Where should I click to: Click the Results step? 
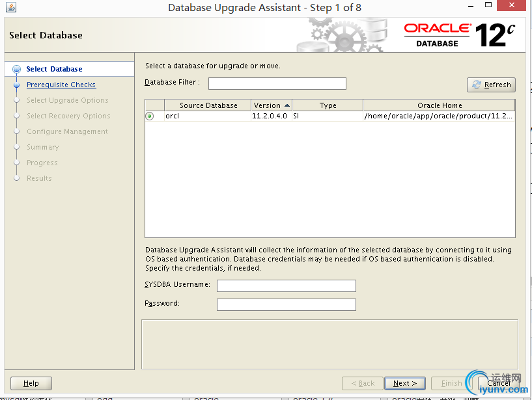[x=39, y=178]
